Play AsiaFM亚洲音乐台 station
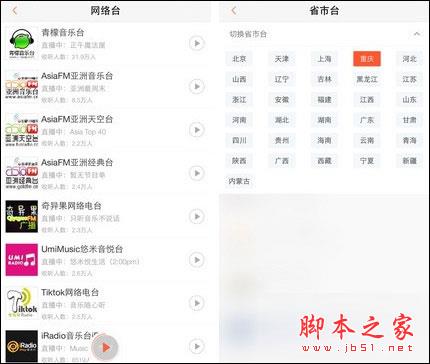 tap(197, 87)
